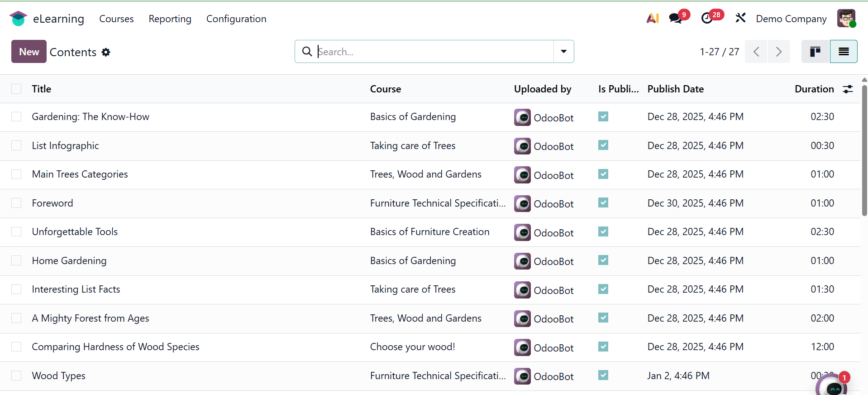This screenshot has height=395, width=868.
Task: Open the Demo Company switcher
Action: coord(791,19)
